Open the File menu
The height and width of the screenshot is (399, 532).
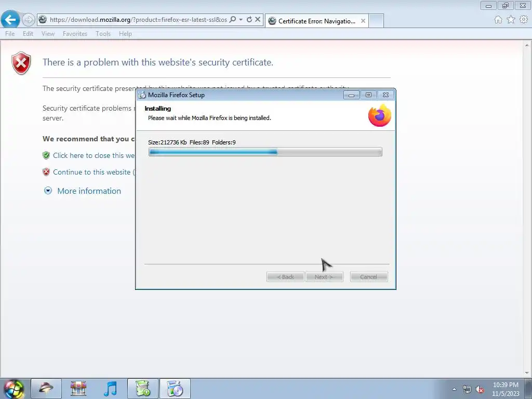click(10, 34)
